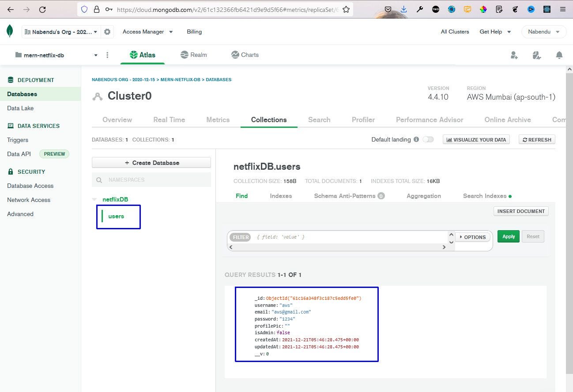Open Triggers in sidebar

18,140
